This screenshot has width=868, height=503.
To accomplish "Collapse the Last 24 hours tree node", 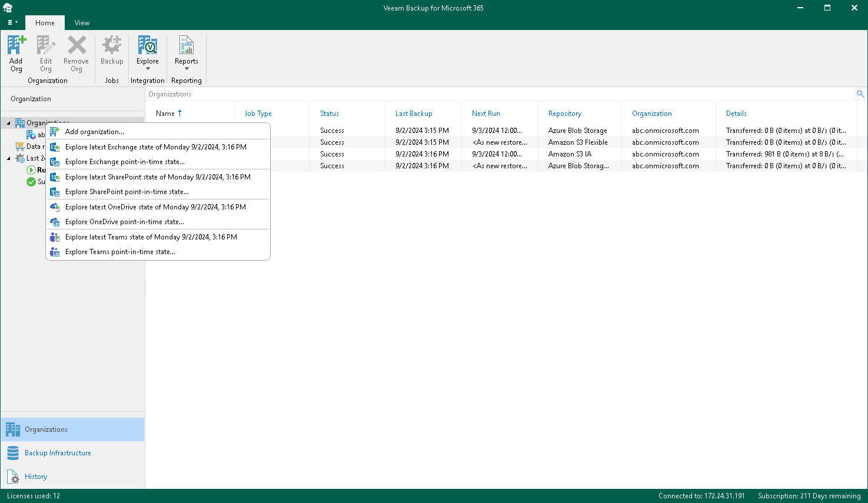I will [8, 158].
